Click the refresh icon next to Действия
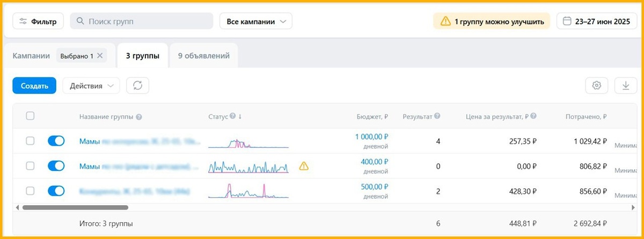644x239 pixels. coord(137,85)
